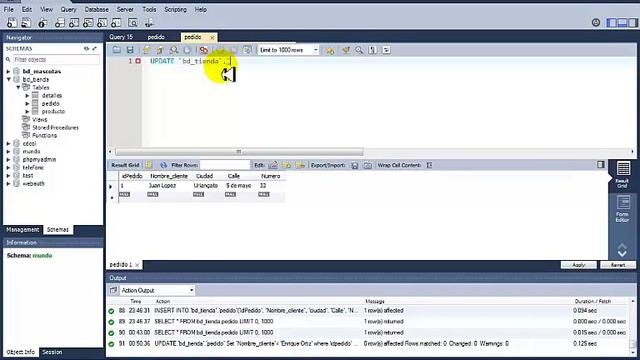Click the Apply button
This screenshot has height=360, width=640.
point(579,265)
